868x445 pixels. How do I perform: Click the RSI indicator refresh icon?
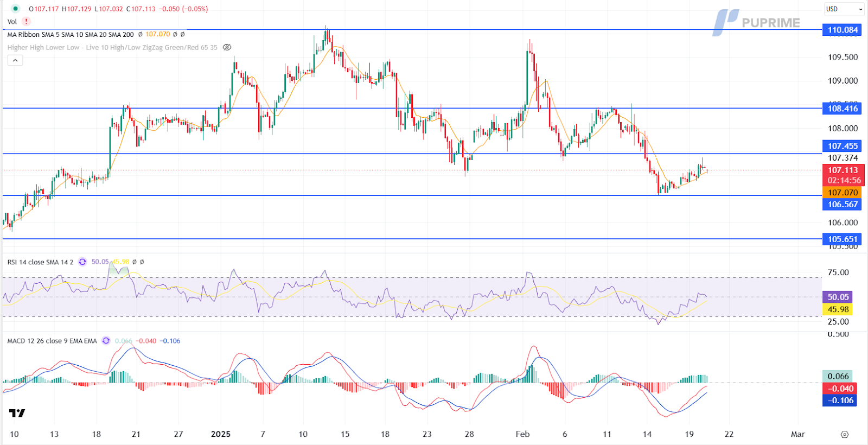click(82, 262)
